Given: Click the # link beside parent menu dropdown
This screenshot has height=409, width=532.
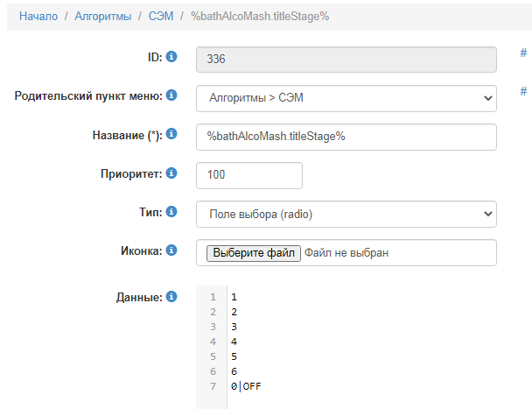Looking at the screenshot, I should 523,91.
